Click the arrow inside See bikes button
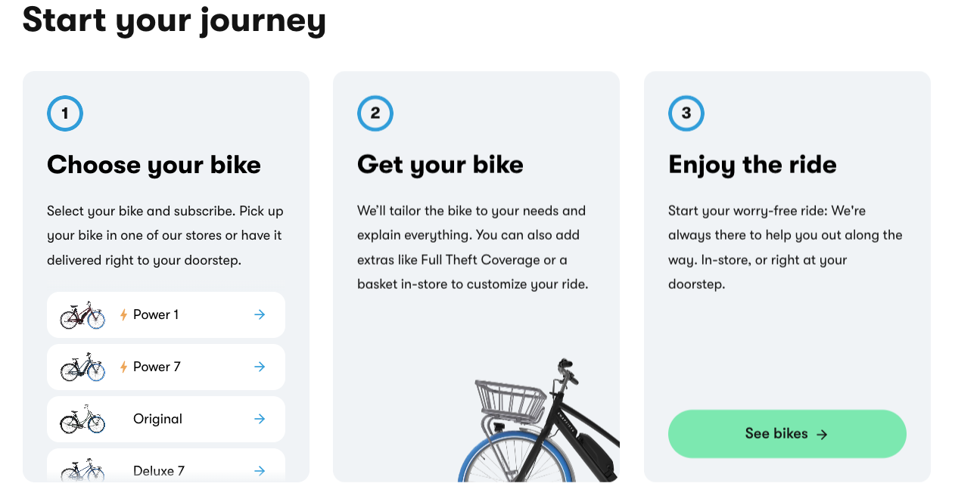The image size is (980, 502). coord(823,434)
